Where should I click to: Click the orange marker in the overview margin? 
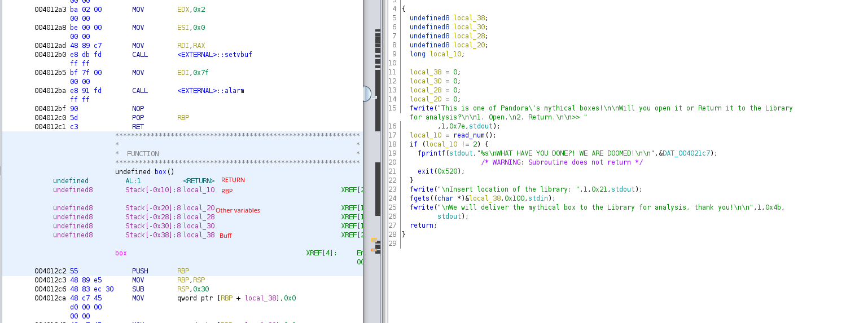pos(374,249)
